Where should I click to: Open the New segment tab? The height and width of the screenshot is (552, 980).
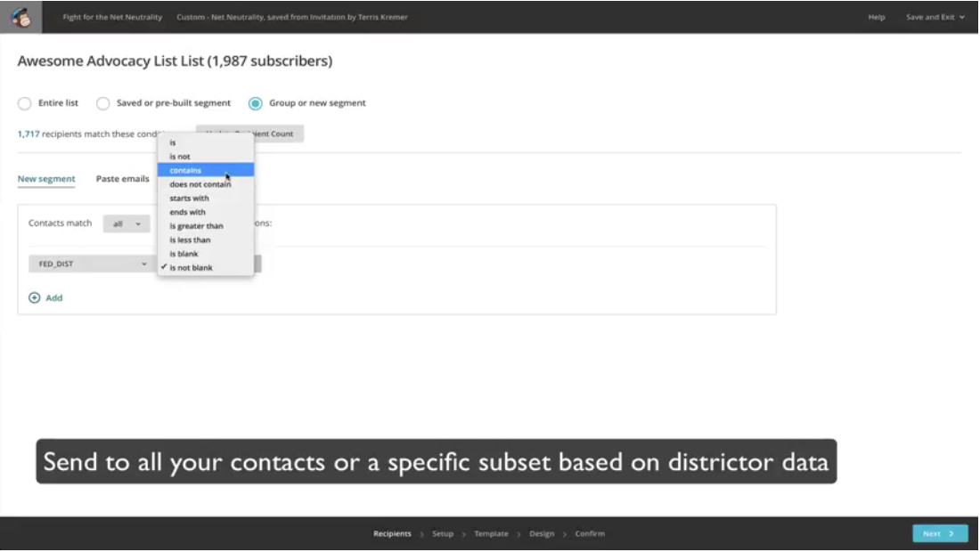(46, 179)
